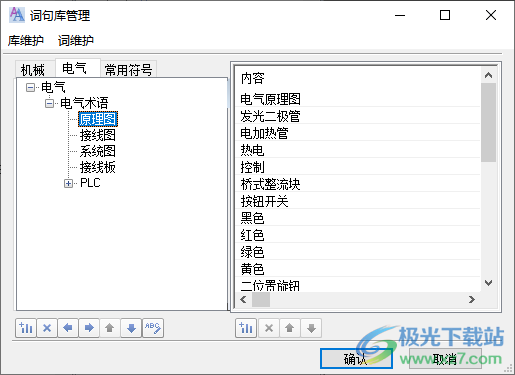
Task: Select the 电气原理图 list entry
Action: pyautogui.click(x=358, y=99)
